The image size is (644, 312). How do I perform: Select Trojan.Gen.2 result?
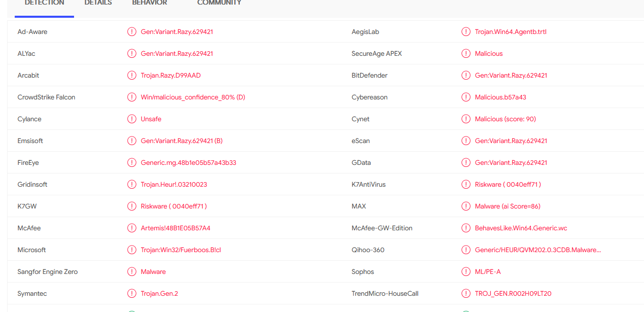click(x=160, y=293)
